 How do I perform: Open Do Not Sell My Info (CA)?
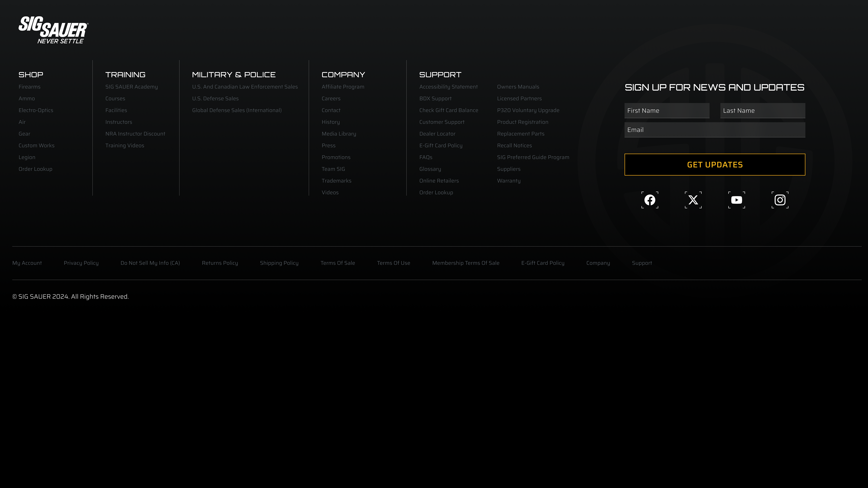150,263
